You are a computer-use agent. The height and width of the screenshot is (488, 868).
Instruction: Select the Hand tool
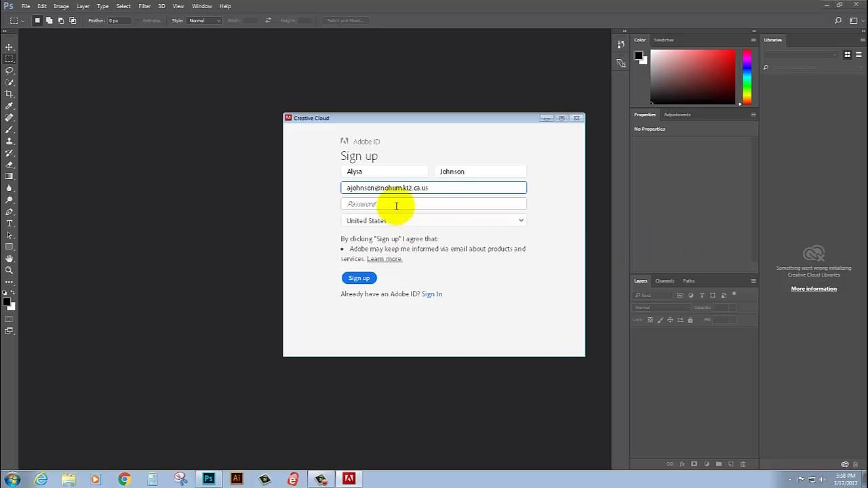pos(9,258)
